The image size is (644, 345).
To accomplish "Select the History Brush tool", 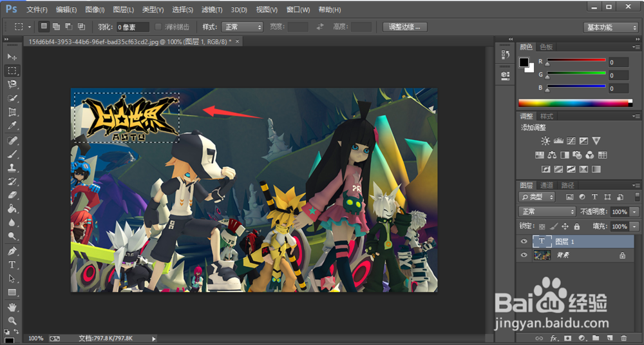I will click(x=12, y=181).
